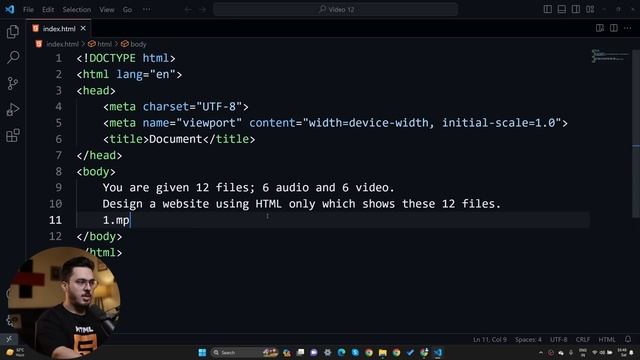Expand the menu bar overflow ellipsis

146,9
